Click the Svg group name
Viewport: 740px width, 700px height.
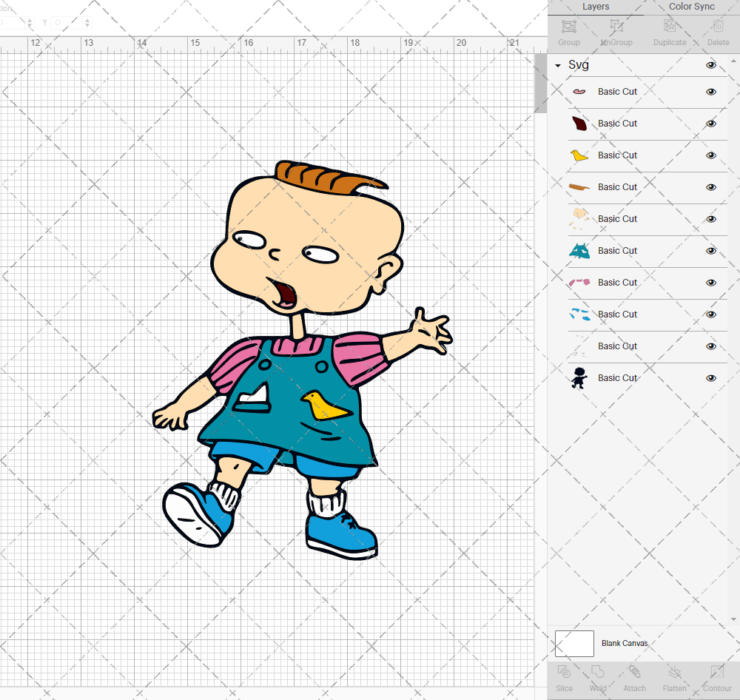pyautogui.click(x=579, y=64)
